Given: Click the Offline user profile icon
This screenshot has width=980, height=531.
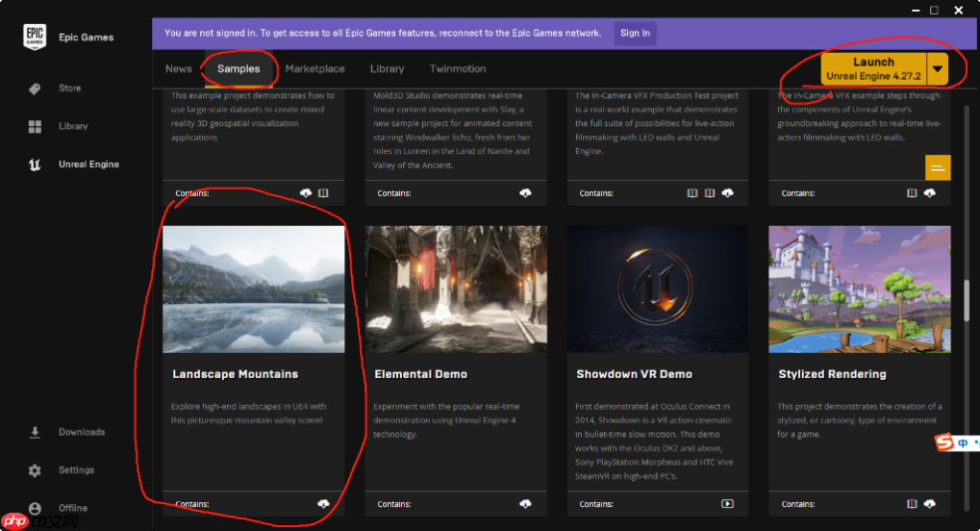Looking at the screenshot, I should (x=36, y=508).
